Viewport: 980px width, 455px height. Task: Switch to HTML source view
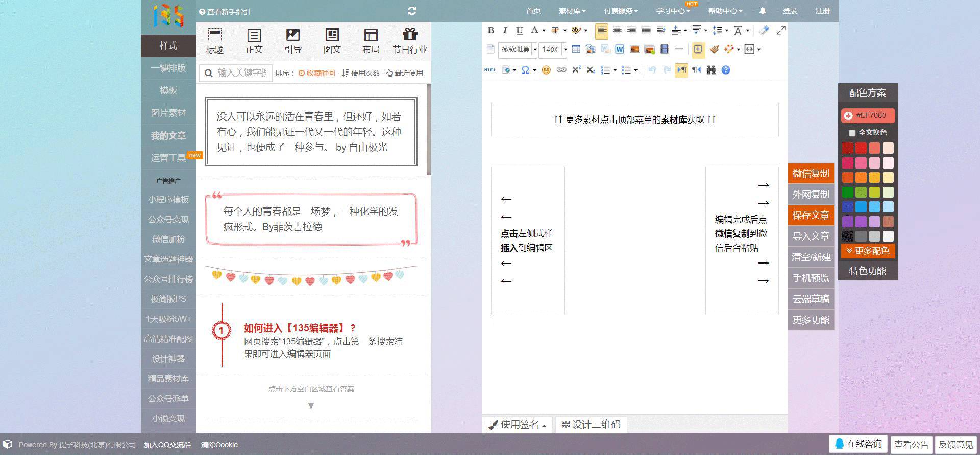490,70
